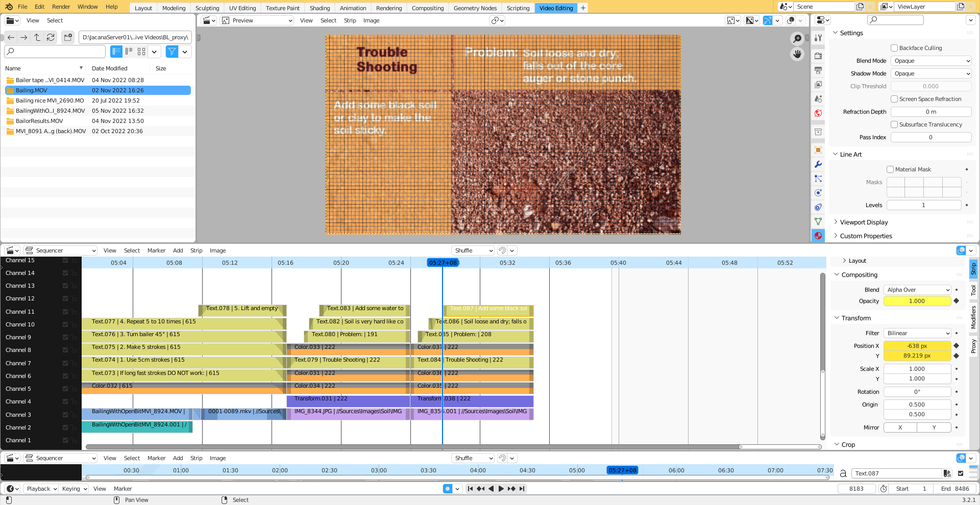980x505 pixels.
Task: Open the Modifiers wrench properties tab
Action: click(818, 164)
